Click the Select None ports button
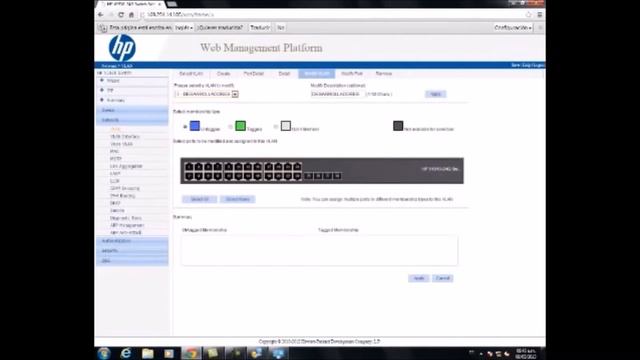The height and width of the screenshot is (360, 640). [x=238, y=199]
